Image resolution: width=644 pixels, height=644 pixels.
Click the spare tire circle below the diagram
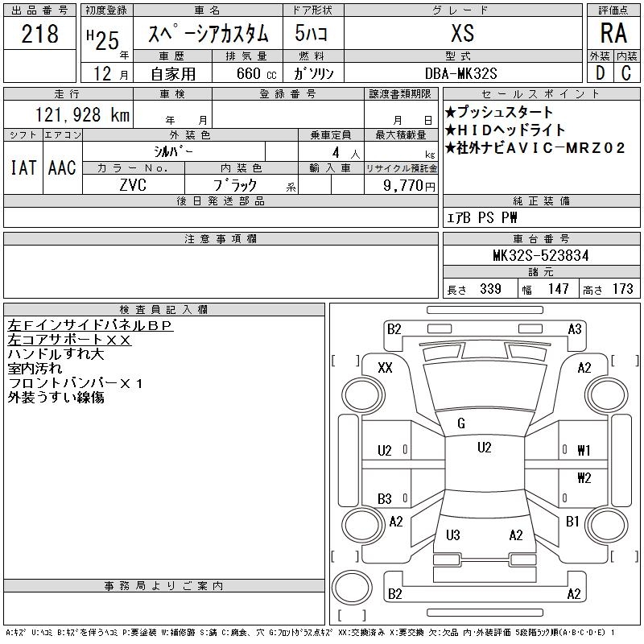pos(349,587)
